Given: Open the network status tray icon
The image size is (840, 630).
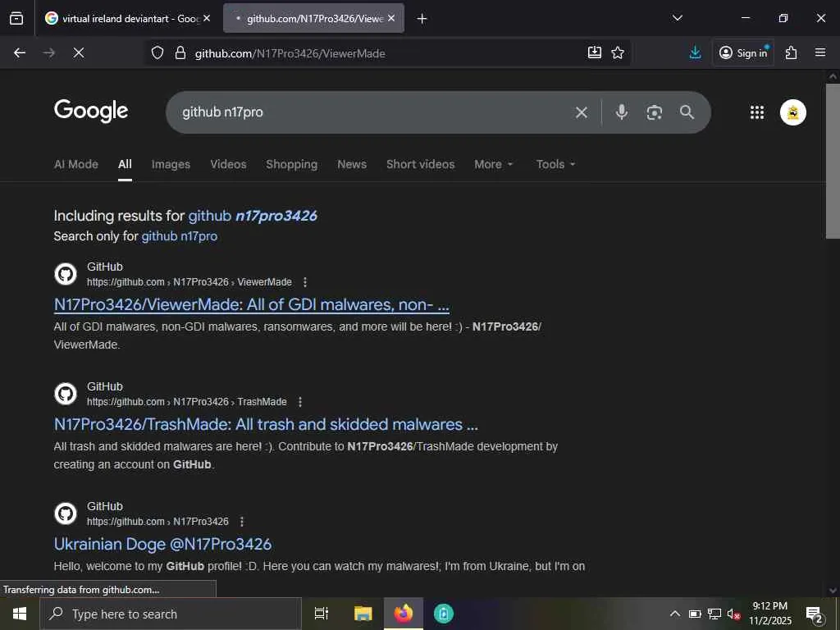Looking at the screenshot, I should coord(714,614).
